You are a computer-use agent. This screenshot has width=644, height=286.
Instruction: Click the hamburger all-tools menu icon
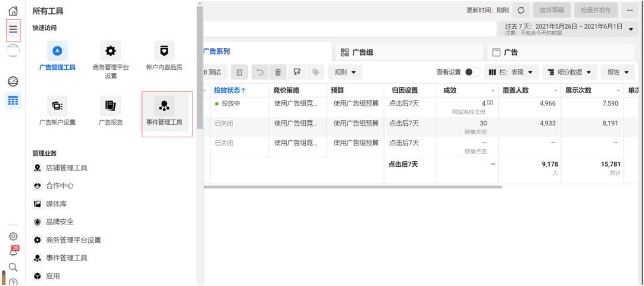point(13,29)
